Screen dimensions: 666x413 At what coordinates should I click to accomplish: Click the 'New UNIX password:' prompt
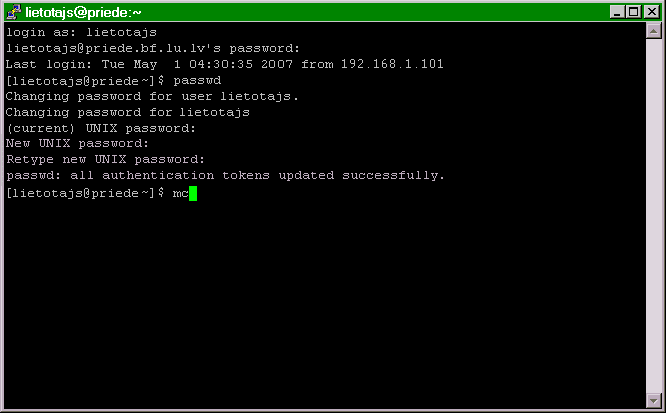(x=77, y=144)
